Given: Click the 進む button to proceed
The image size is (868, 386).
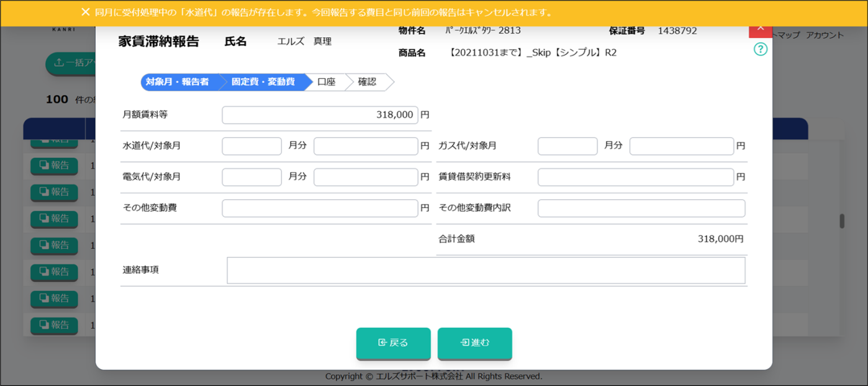Looking at the screenshot, I should tap(474, 343).
